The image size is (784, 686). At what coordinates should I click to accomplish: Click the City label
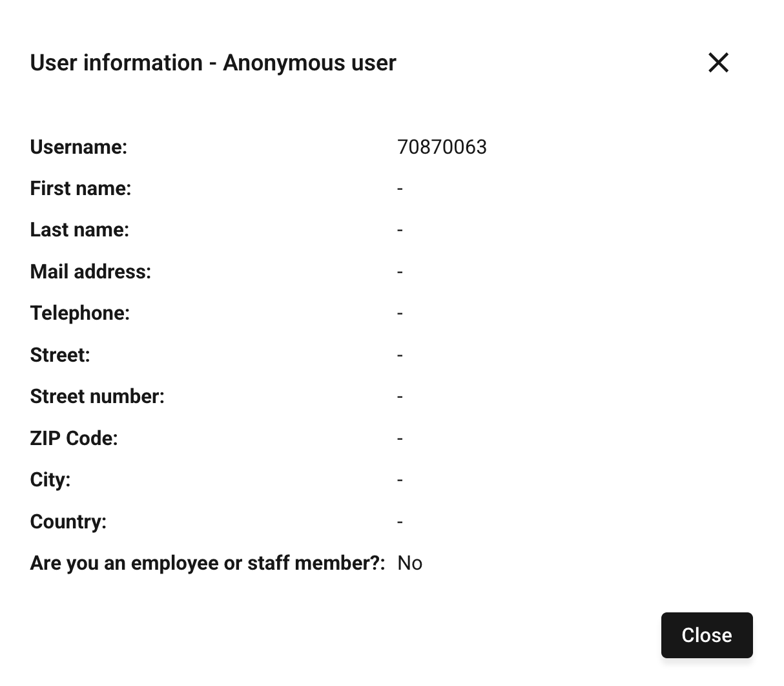[x=50, y=480]
